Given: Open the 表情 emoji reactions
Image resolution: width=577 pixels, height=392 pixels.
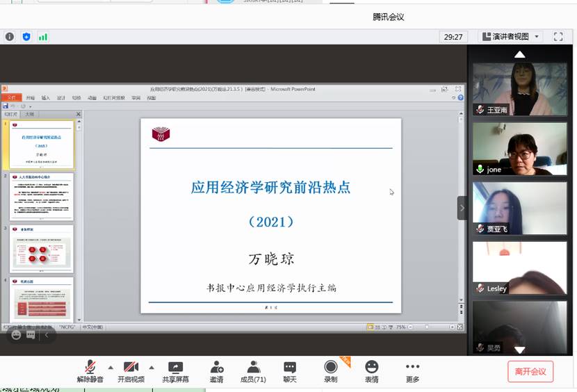Looking at the screenshot, I should click(x=372, y=372).
